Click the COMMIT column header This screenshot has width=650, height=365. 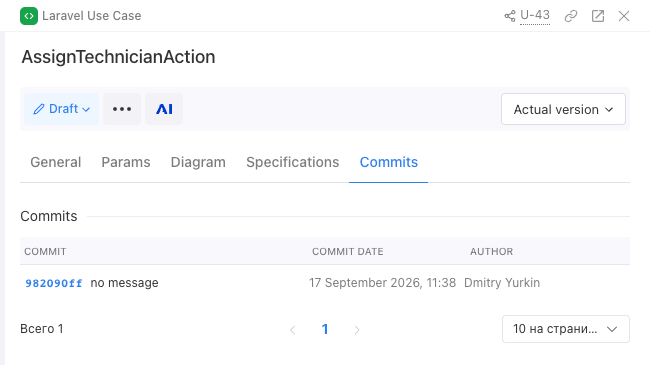45,252
